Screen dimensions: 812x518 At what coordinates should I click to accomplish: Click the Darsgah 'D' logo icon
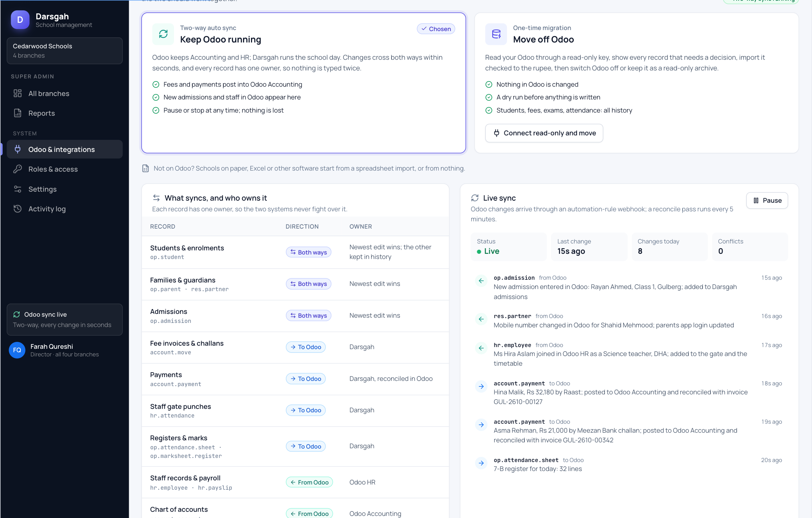pyautogui.click(x=20, y=20)
